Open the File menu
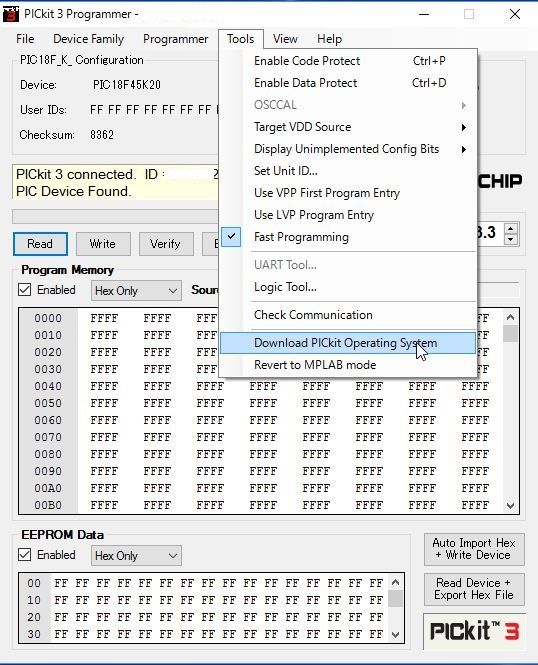 25,39
